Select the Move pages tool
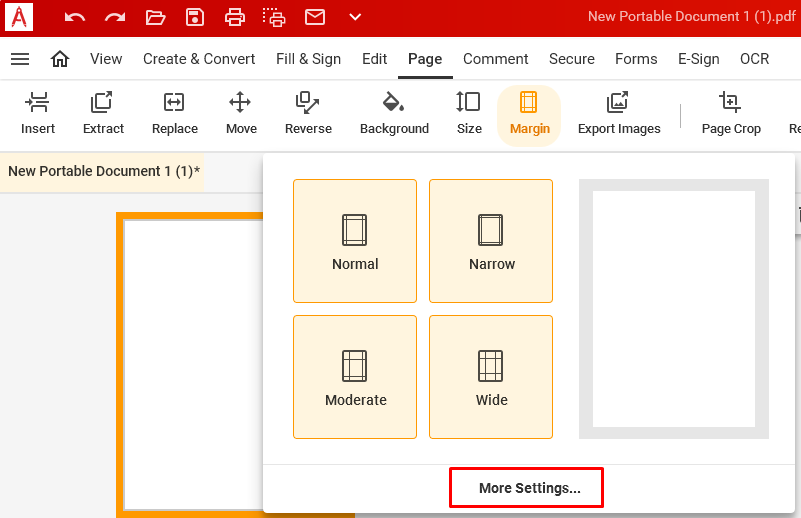The image size is (801, 518). [x=241, y=113]
